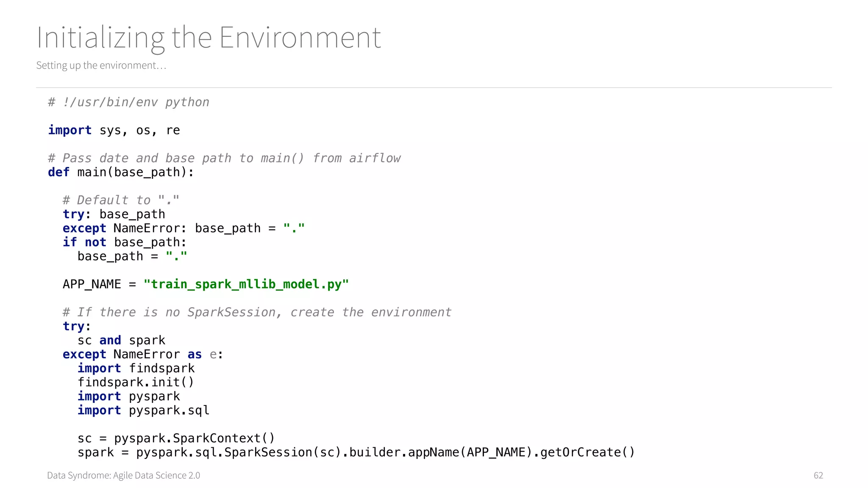Click the line 'except NameError: base_path = "."'
This screenshot has height=488, width=868.
(x=184, y=228)
